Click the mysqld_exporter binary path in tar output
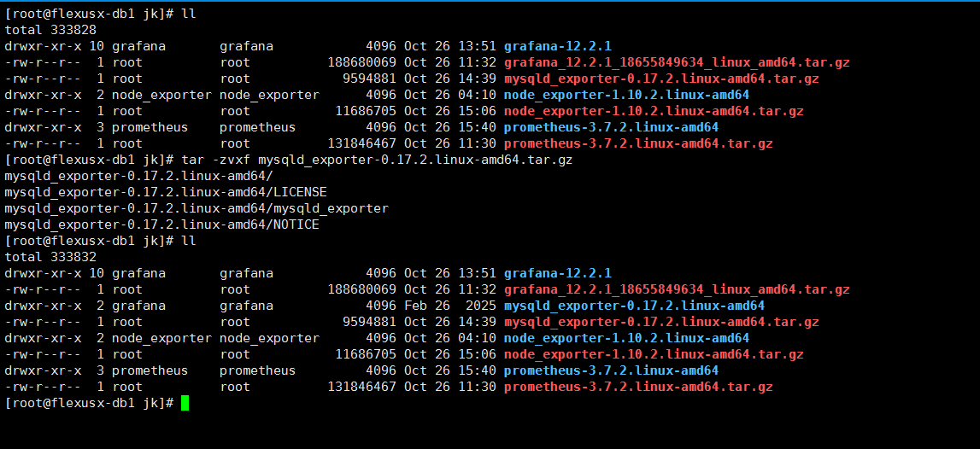The width and height of the screenshot is (980, 449). click(197, 208)
